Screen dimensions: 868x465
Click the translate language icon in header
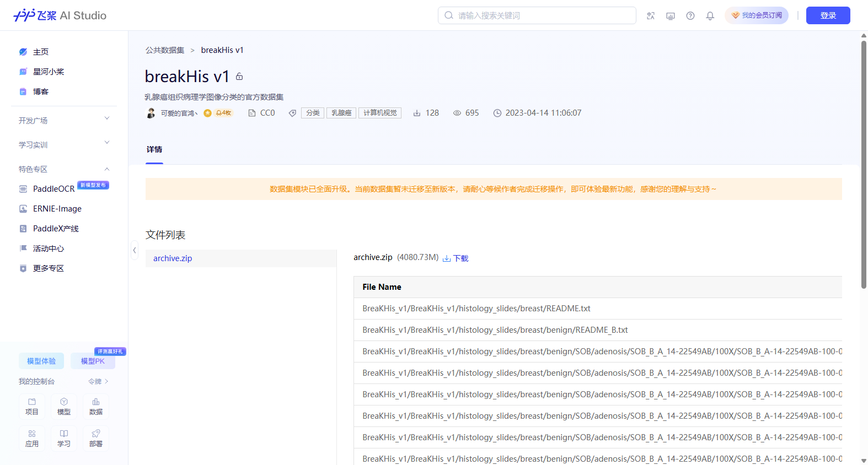coord(651,16)
